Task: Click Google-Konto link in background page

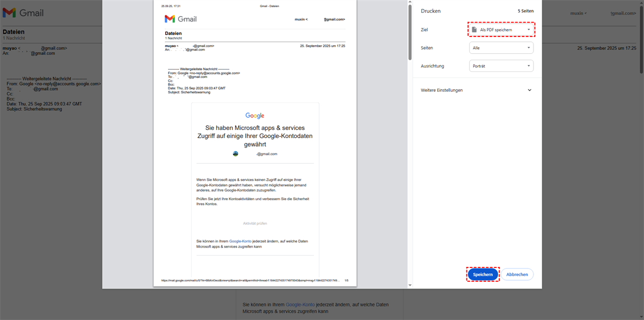Action: [300, 304]
